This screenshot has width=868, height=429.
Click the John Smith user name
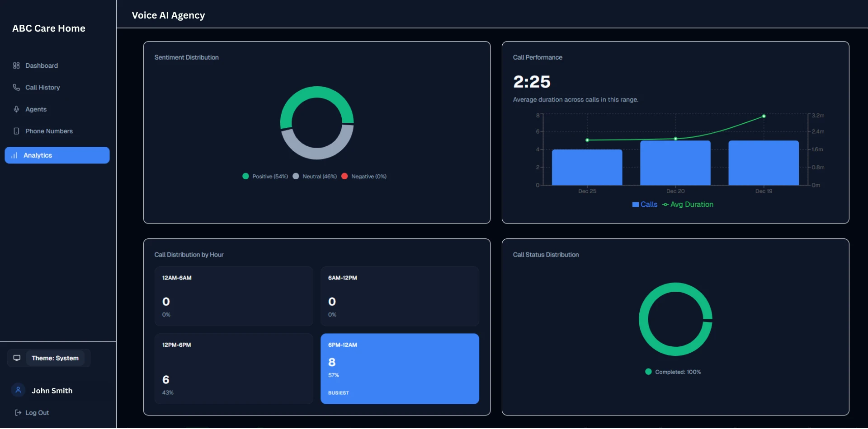click(52, 391)
